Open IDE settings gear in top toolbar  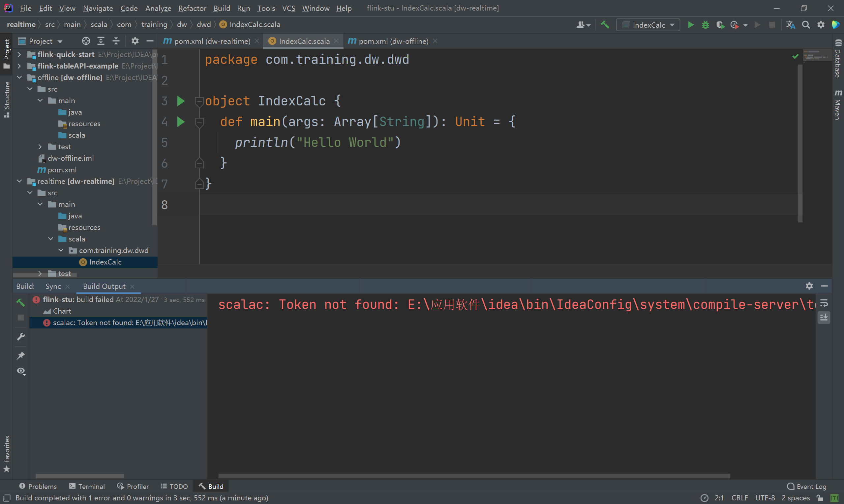click(x=821, y=25)
